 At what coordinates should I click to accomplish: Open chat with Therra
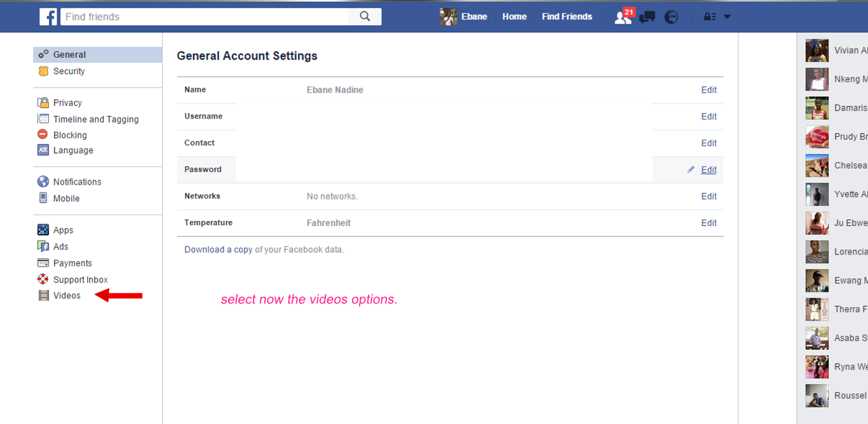click(836, 309)
